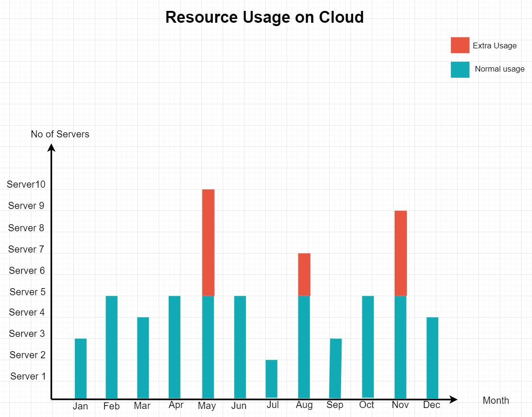532x417 pixels.
Task: Select the Month axis title
Action: point(496,400)
